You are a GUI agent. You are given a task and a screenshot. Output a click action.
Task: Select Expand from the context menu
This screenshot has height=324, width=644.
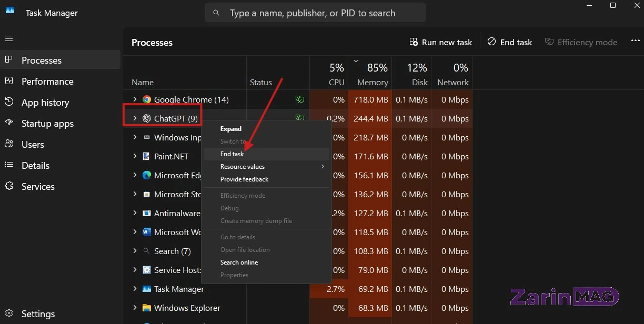pyautogui.click(x=266, y=129)
